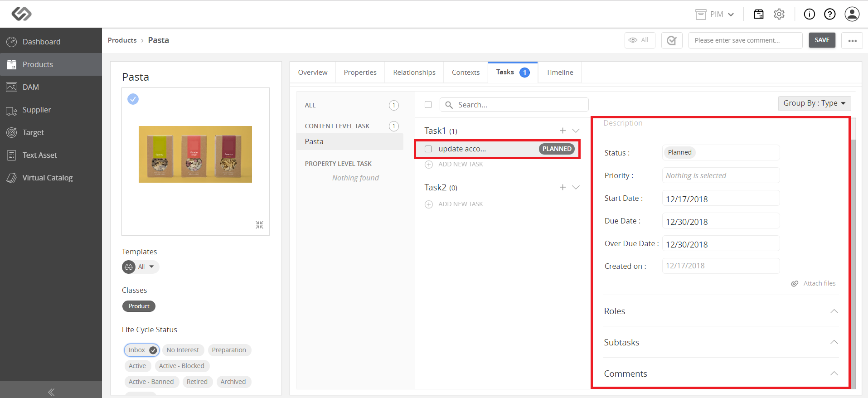Click the SAVE button
Viewport: 868px width, 398px height.
(822, 40)
